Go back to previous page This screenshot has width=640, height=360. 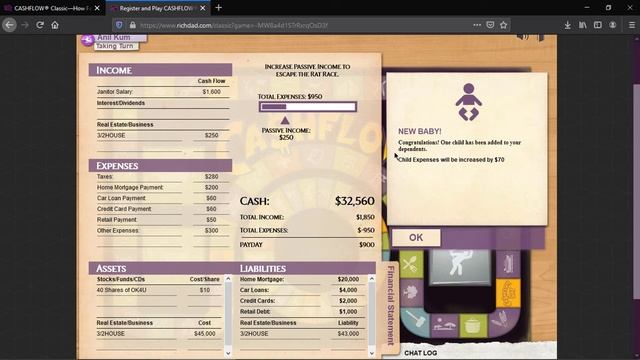coord(9,25)
